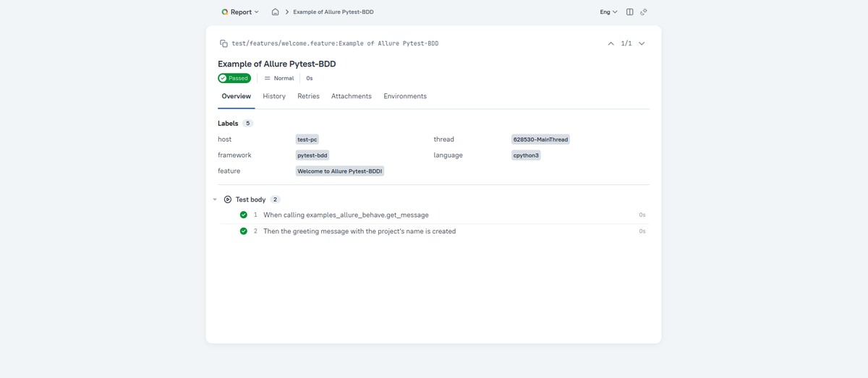
Task: Click the Test body play icon
Action: point(228,199)
